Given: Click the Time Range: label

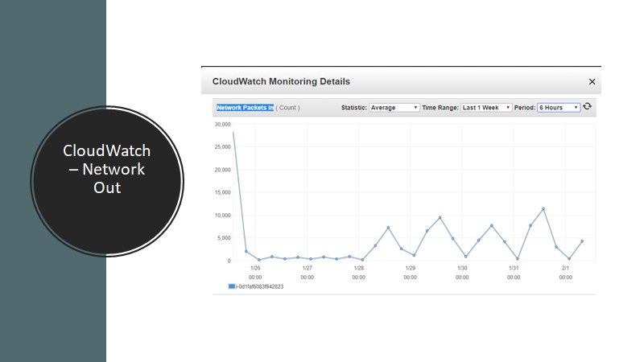Looking at the screenshot, I should [x=440, y=108].
